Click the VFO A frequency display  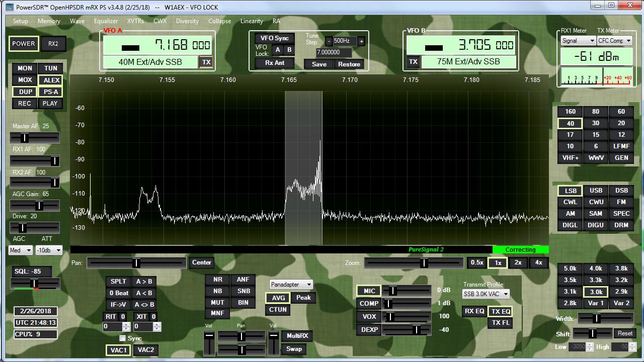click(x=158, y=45)
